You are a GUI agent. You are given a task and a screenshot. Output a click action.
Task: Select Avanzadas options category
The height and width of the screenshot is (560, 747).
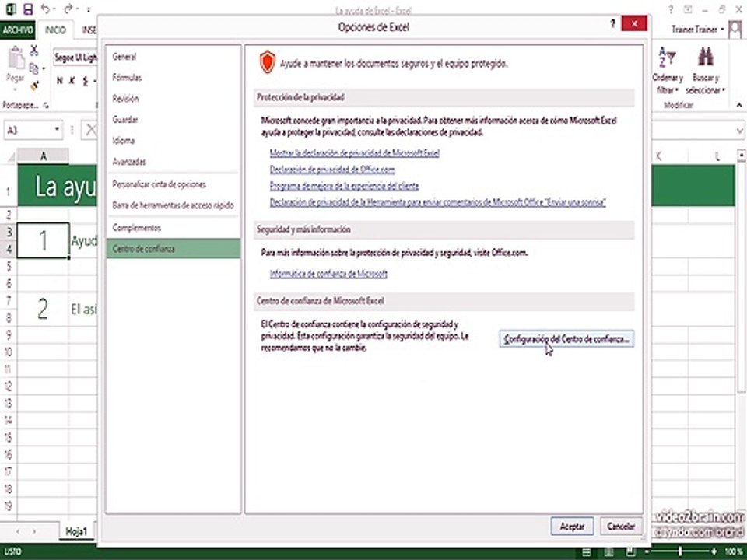[173, 162]
